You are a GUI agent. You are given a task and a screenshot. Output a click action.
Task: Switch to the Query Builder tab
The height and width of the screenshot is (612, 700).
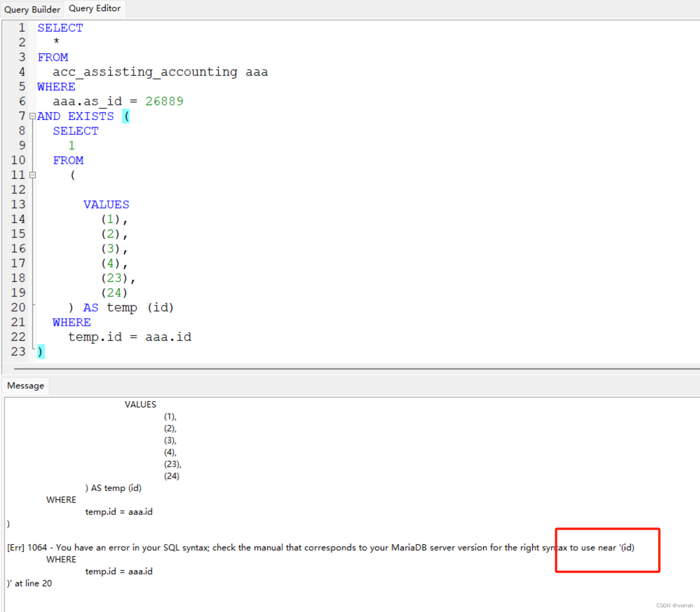32,9
